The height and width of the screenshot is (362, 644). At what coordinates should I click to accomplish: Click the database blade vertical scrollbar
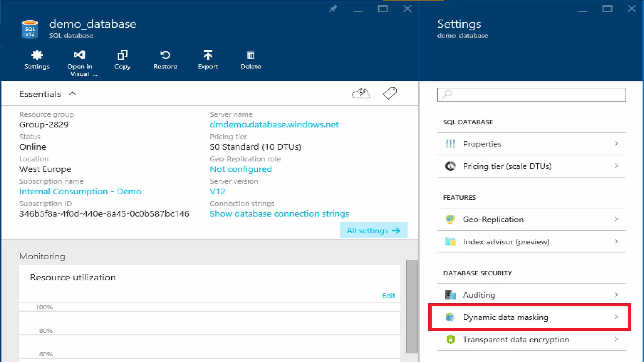[412, 306]
